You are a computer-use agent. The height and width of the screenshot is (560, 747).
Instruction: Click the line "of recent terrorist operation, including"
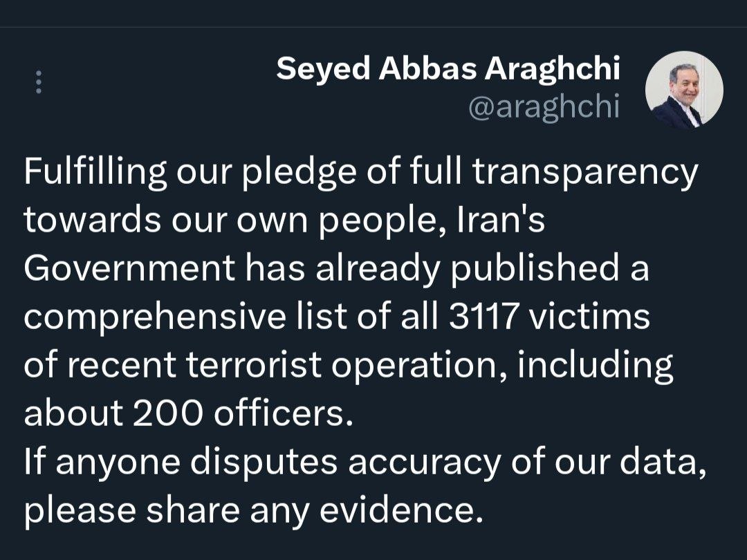[348, 365]
